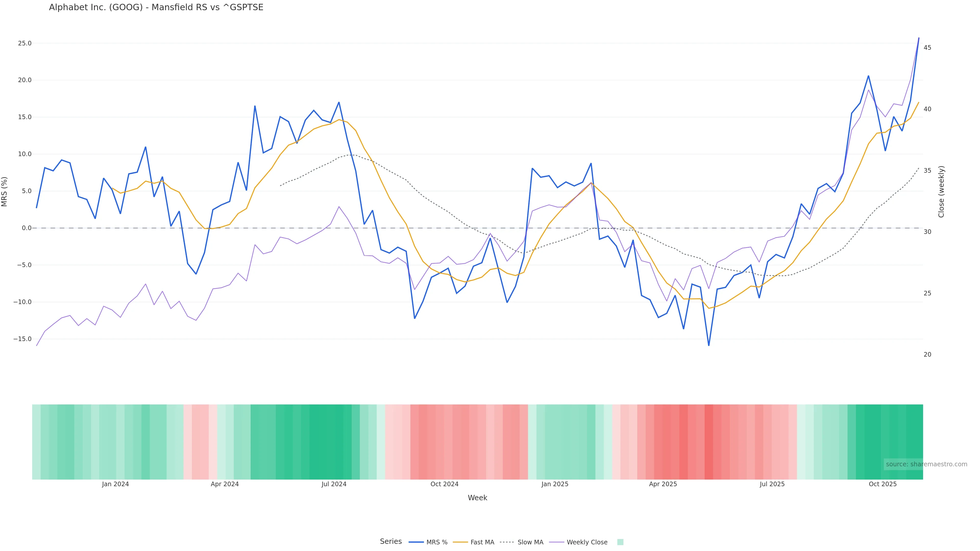Viewport: 980px width, 551px height.
Task: Select the Oct 2024 x-axis label
Action: tap(444, 484)
